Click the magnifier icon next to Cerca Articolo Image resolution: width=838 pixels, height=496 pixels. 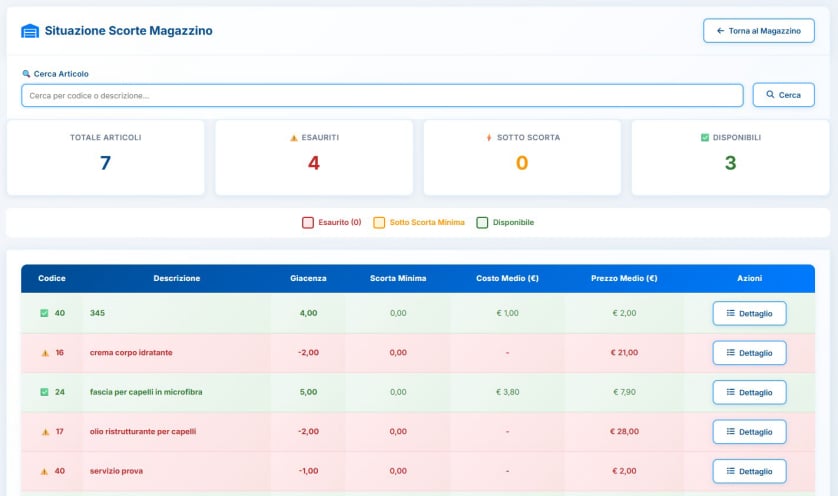[x=26, y=74]
